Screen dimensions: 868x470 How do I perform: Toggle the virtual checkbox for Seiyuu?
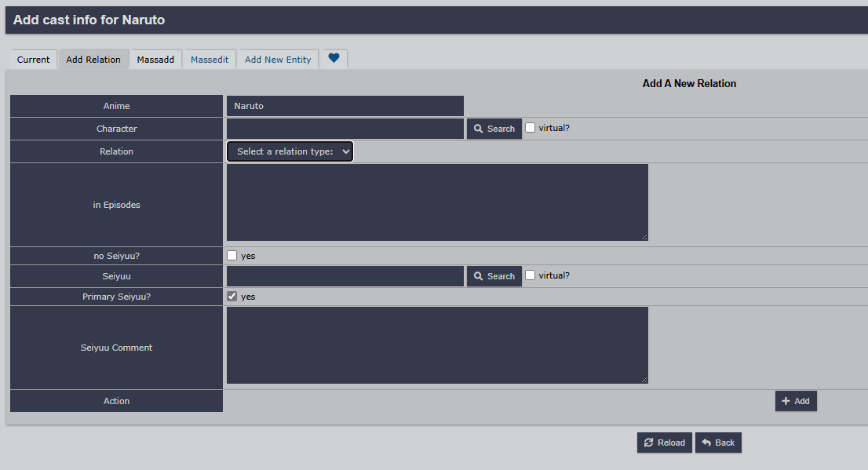coord(531,275)
